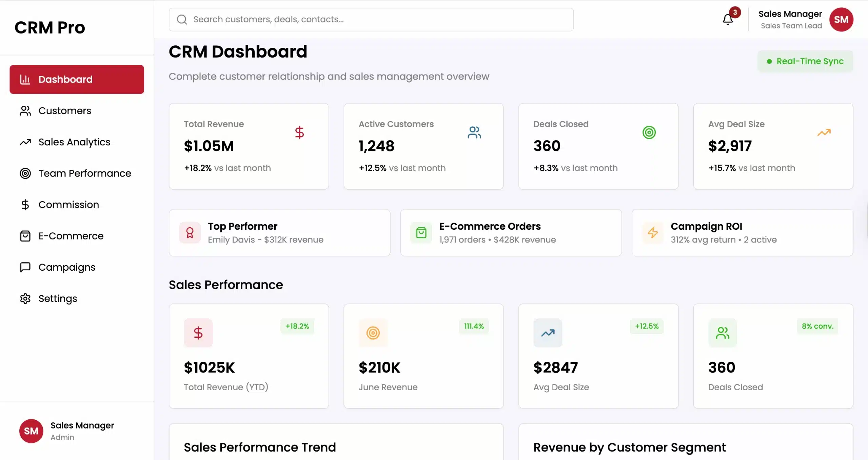Viewport: 868px width, 460px height.
Task: Click the people icon in Active Customers card
Action: click(474, 132)
